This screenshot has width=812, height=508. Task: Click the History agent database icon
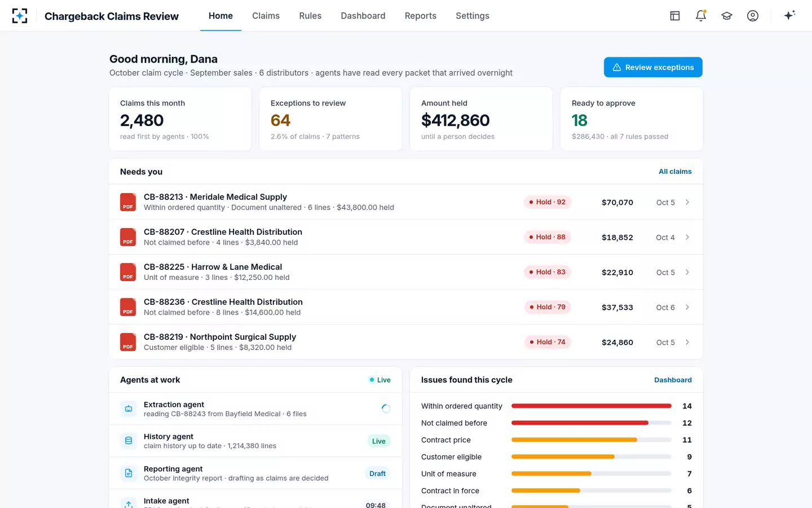[x=129, y=441]
